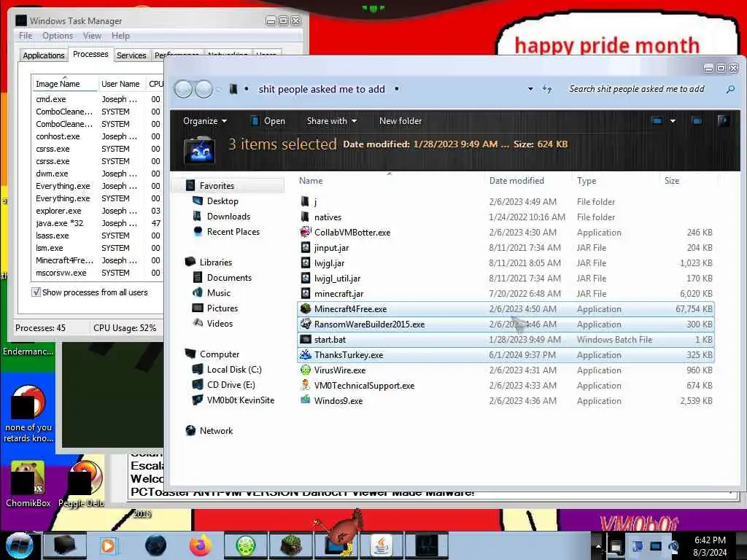Click the RansomWareBuilder2015.exe icon

[x=306, y=324]
